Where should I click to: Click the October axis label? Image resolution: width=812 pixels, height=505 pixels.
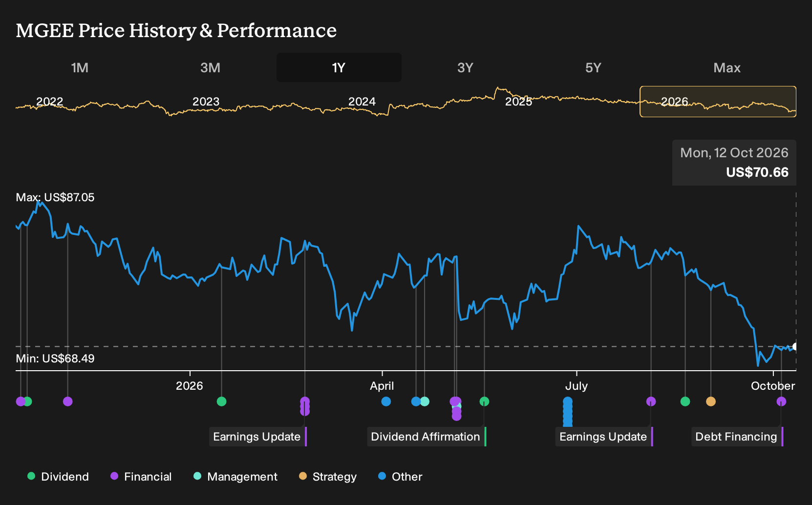click(773, 386)
